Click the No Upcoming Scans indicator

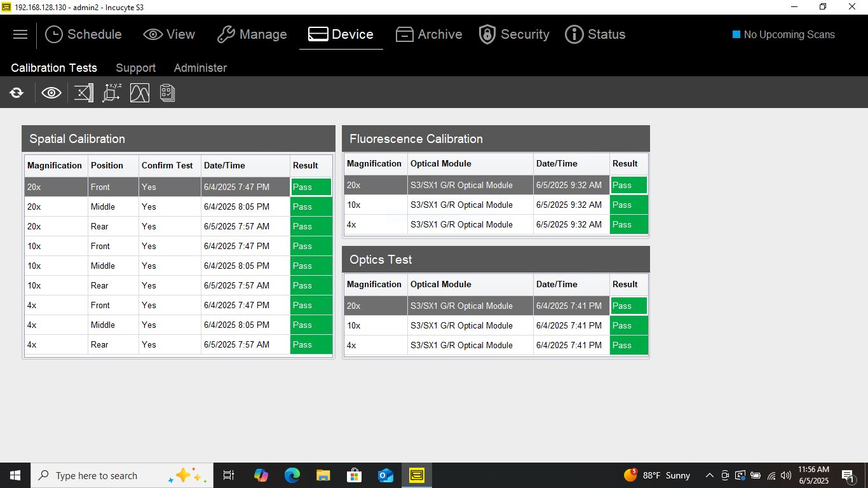pos(783,34)
